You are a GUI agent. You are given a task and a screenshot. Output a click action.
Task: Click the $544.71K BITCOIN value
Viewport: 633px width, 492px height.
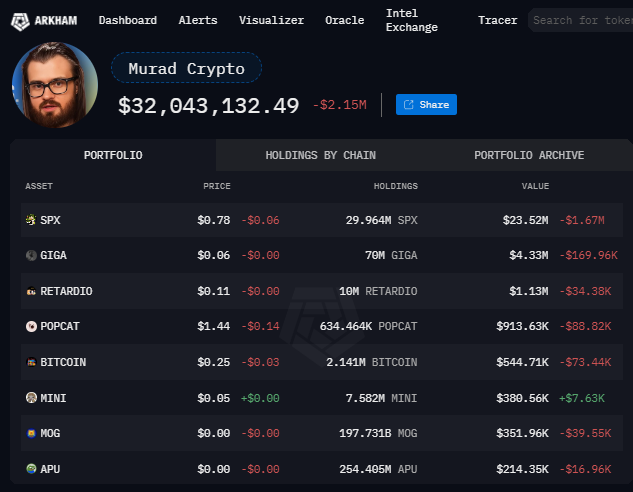tap(522, 362)
